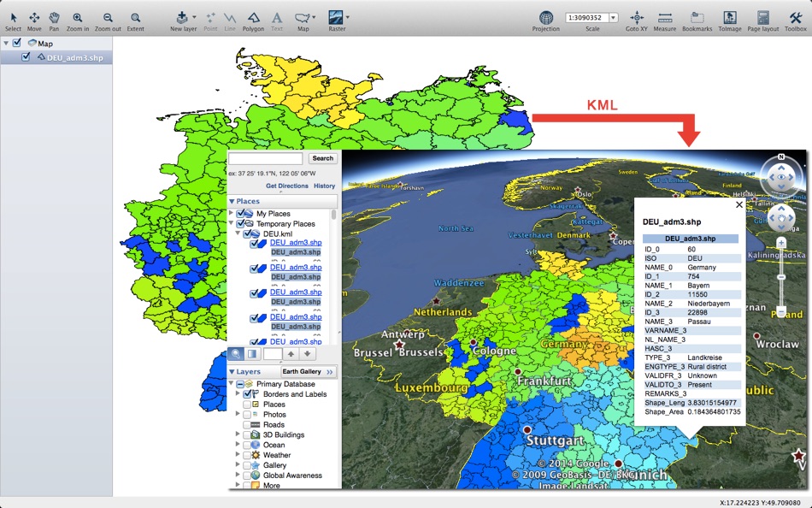Open the Toolbox

tap(795, 21)
